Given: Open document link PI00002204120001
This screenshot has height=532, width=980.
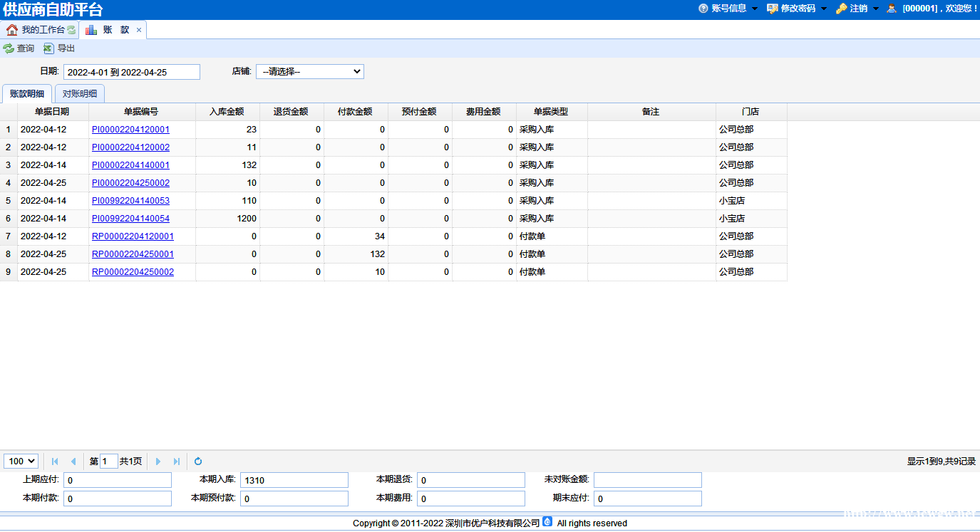Looking at the screenshot, I should pos(130,130).
